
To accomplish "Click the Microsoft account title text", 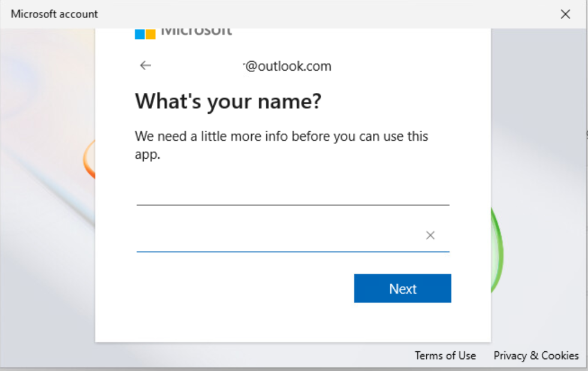I will (x=55, y=14).
